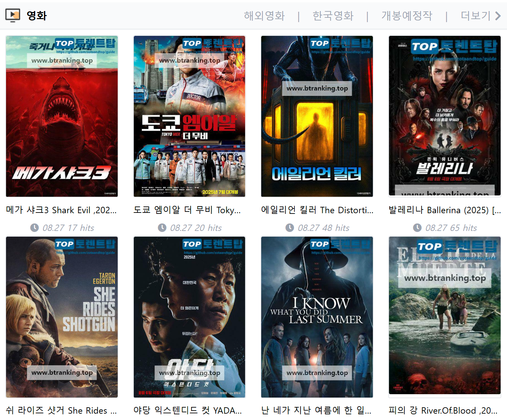Open the Tokyo MER movie poster
Screen dimensions: 507x420
[x=189, y=116]
